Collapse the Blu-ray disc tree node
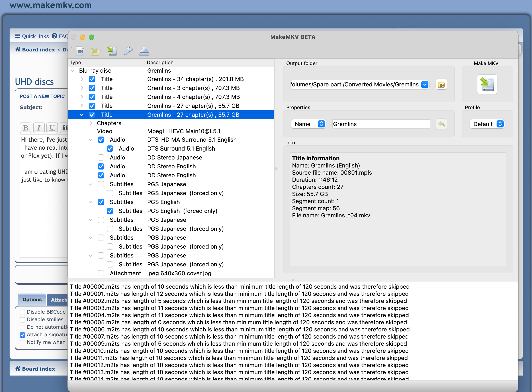 [73, 71]
